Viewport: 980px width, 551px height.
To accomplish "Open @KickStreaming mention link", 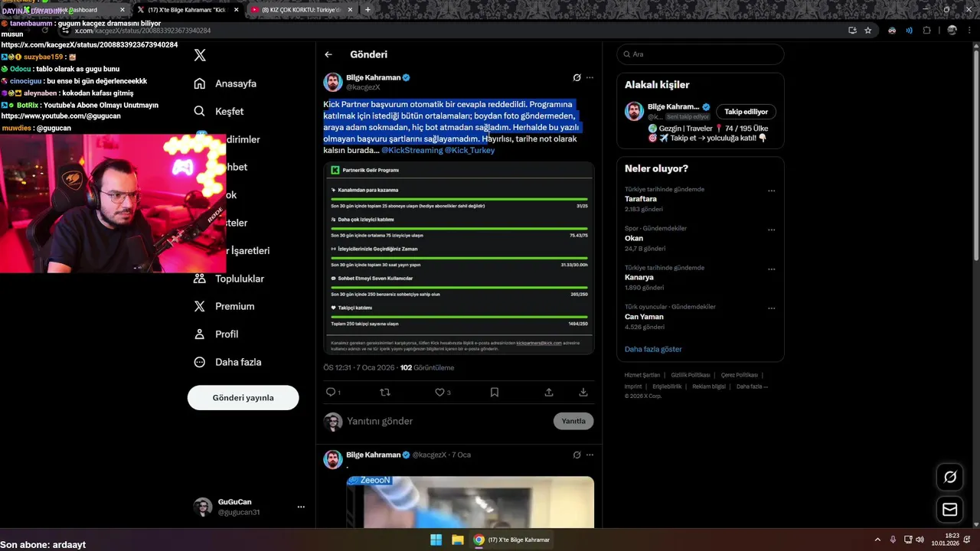I will pyautogui.click(x=412, y=151).
